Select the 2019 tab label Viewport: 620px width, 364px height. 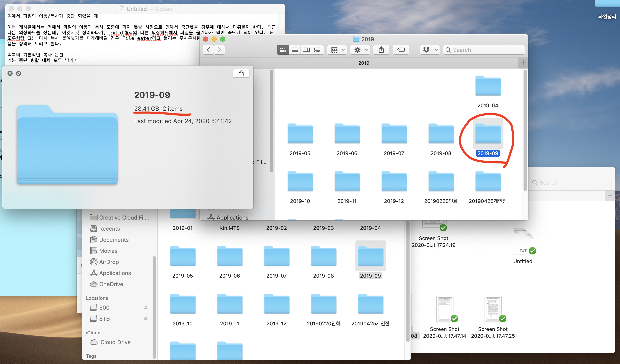click(364, 63)
